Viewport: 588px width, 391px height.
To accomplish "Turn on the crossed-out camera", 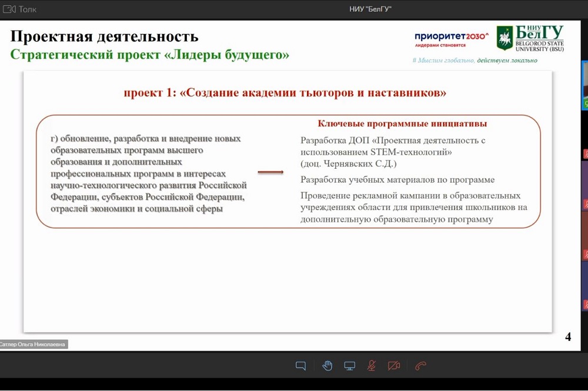I will tap(394, 366).
